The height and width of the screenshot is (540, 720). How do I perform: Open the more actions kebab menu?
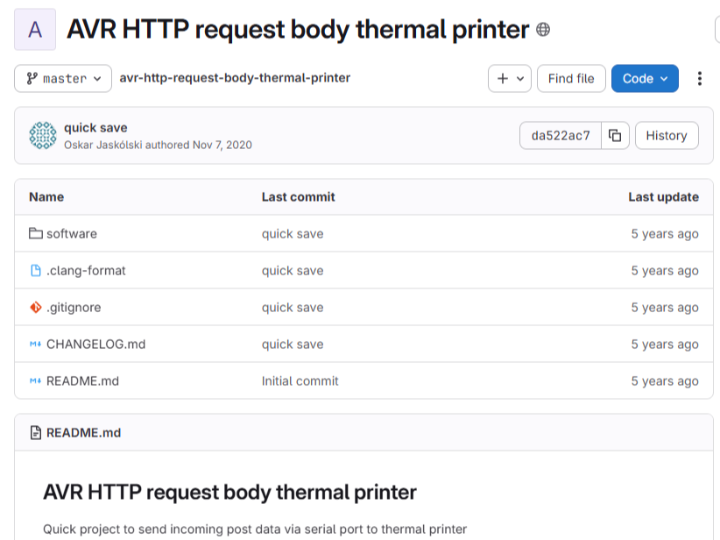tap(700, 79)
